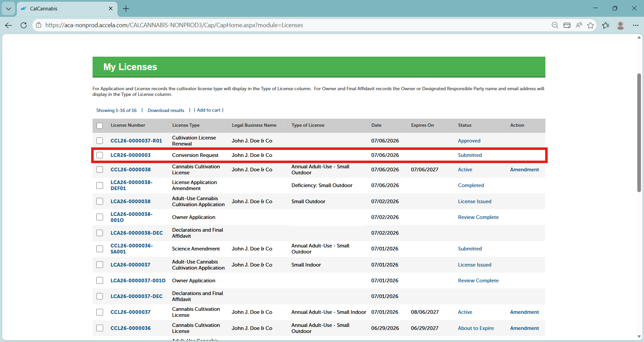This screenshot has height=342, width=644.
Task: Check the box for LCA26-0000037-001O
Action: pyautogui.click(x=100, y=281)
